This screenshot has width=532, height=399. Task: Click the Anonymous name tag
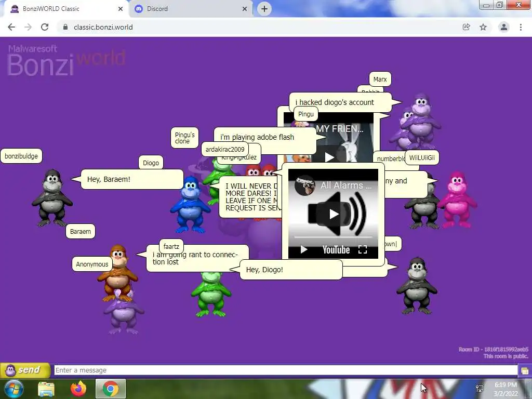pyautogui.click(x=92, y=264)
